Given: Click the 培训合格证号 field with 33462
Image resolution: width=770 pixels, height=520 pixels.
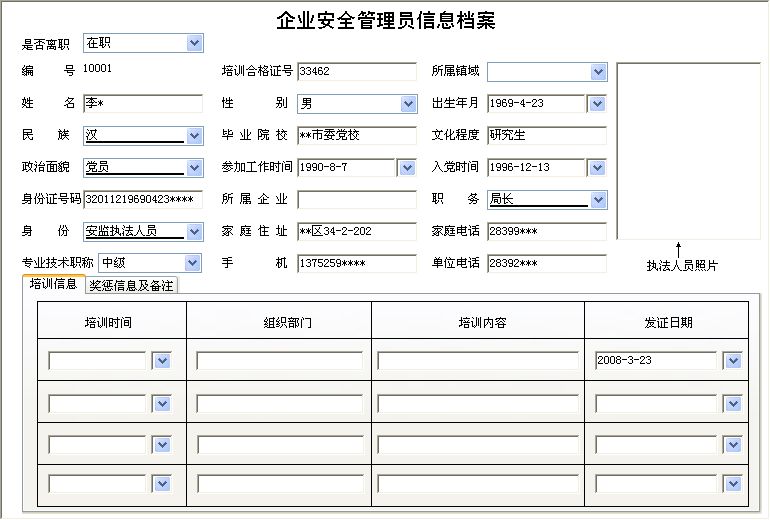Looking at the screenshot, I should click(x=357, y=72).
